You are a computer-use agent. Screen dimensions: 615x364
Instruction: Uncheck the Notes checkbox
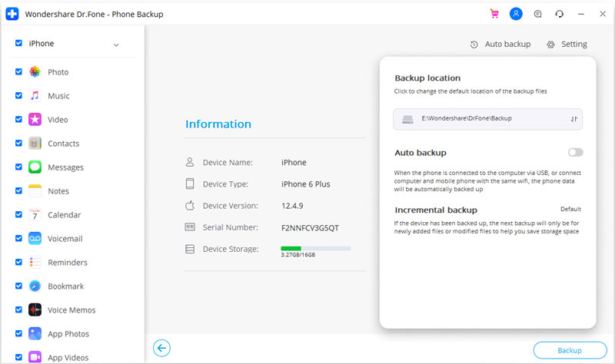[x=18, y=190]
